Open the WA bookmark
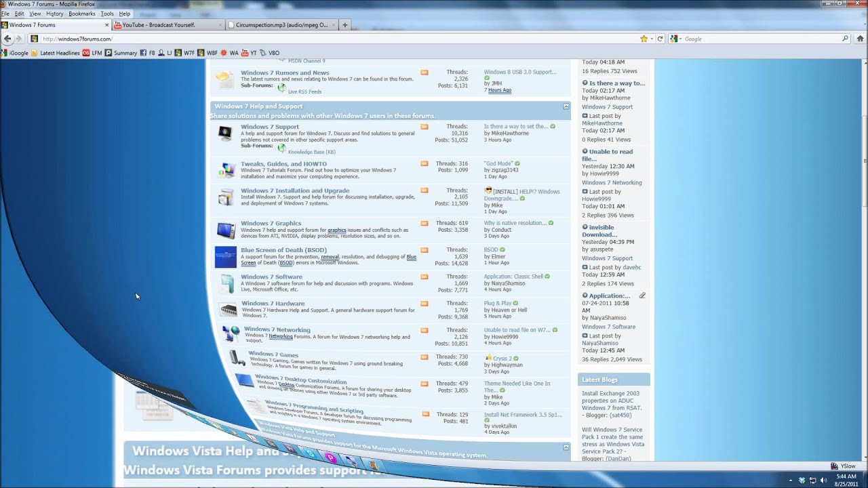 point(230,53)
